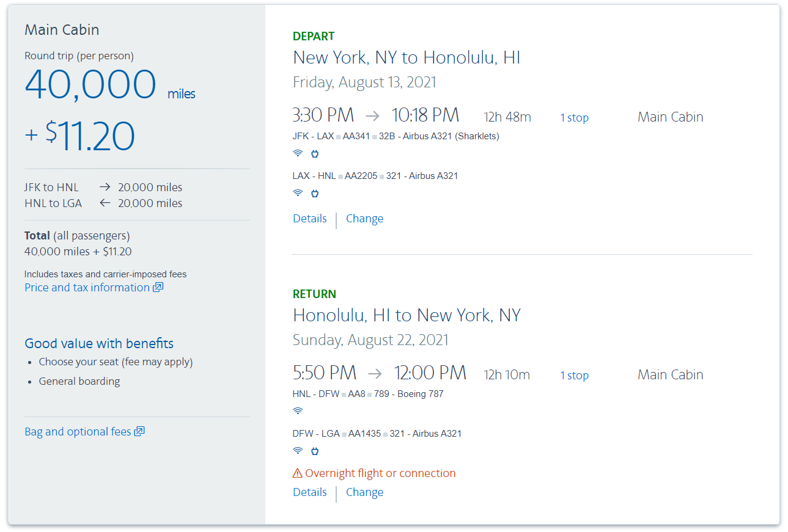The height and width of the screenshot is (532, 788).
Task: Click Change on the Honolulu return flight
Action: [364, 492]
